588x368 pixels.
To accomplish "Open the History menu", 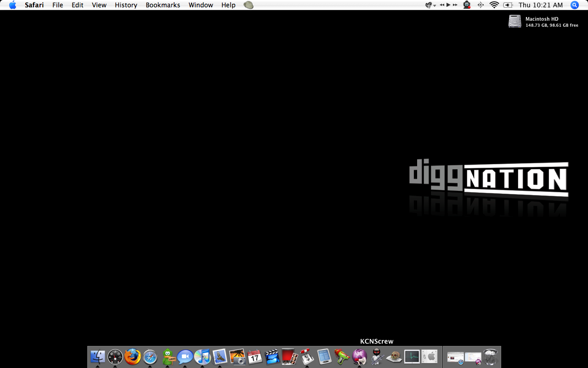I will tap(126, 5).
